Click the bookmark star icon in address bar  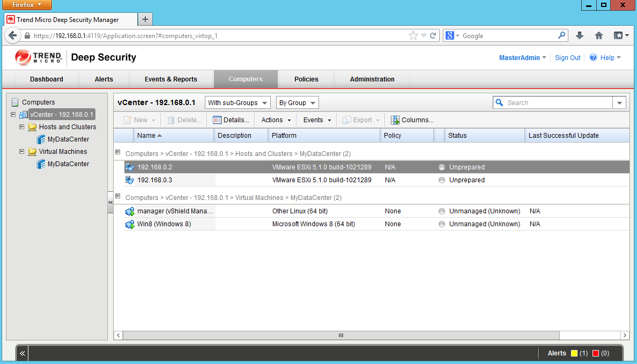coord(413,36)
